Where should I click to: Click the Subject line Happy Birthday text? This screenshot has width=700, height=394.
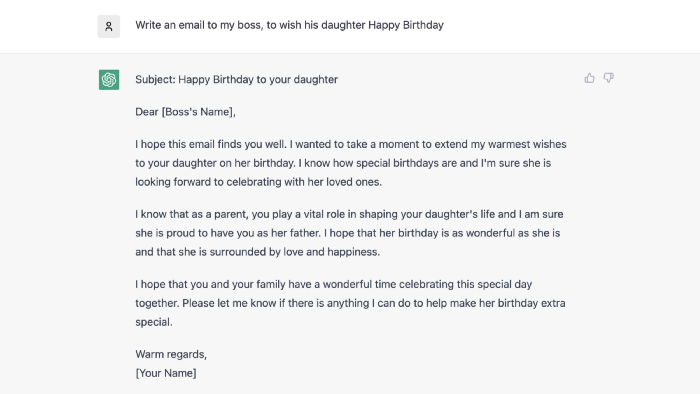point(237,79)
